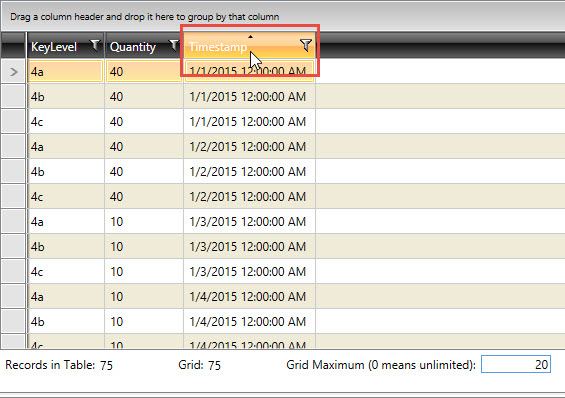The image size is (565, 398).
Task: Select KeyLevel 4c cell dated 1/1/2015
Action: (66, 121)
